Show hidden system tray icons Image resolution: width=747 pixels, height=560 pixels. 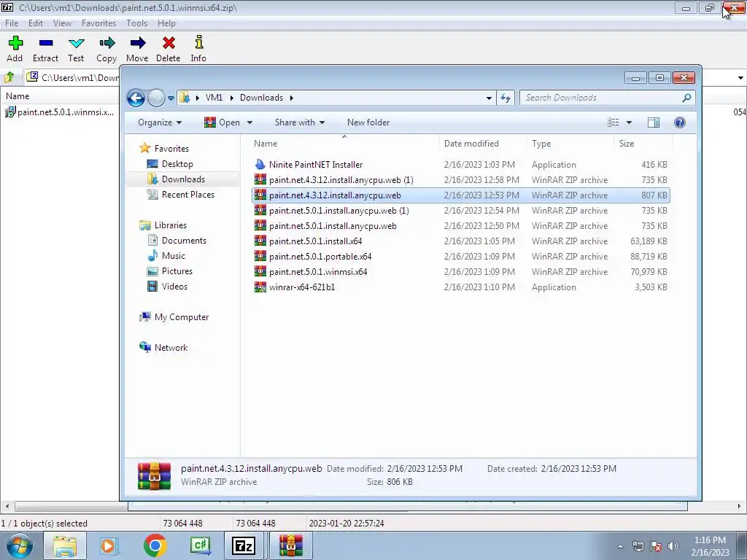tap(620, 546)
